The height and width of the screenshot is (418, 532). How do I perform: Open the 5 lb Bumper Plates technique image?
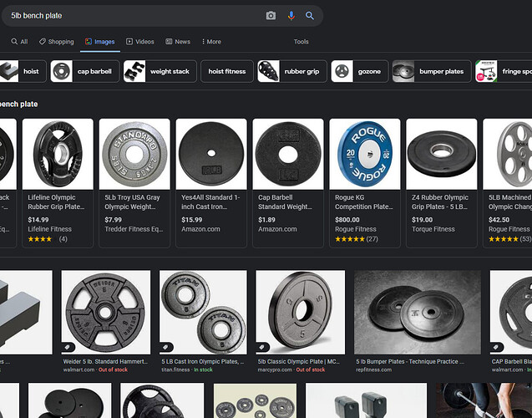click(418, 312)
